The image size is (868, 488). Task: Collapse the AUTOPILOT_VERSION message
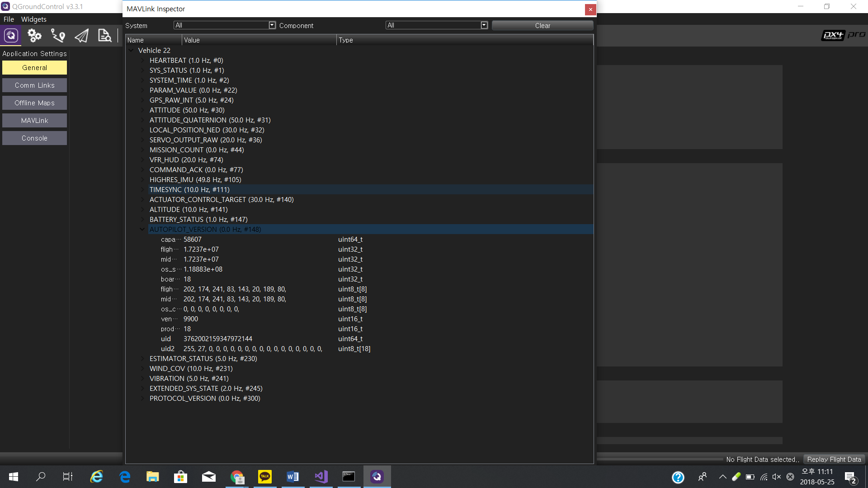pyautogui.click(x=142, y=230)
